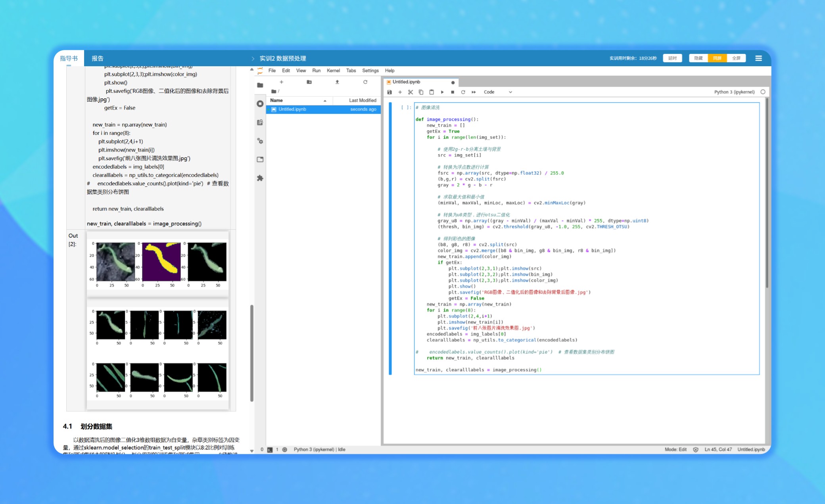Open the View menu
The image size is (825, 504).
tap(301, 71)
